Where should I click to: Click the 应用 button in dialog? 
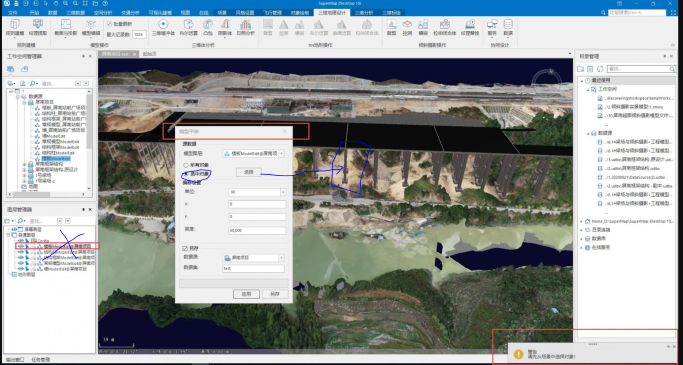click(247, 294)
